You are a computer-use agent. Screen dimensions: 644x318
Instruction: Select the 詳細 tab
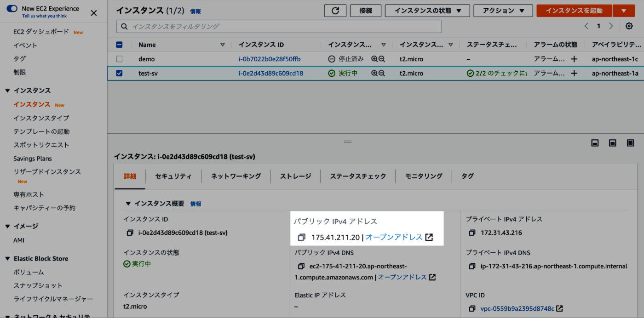(130, 176)
